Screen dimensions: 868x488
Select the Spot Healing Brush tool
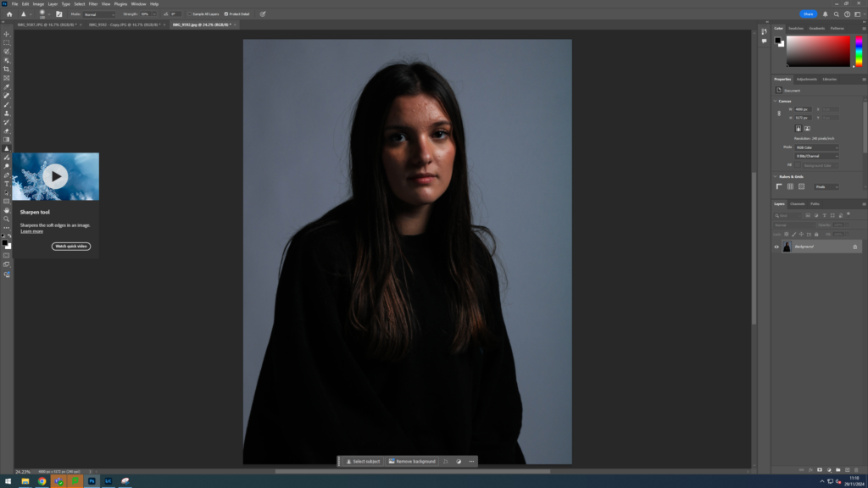click(7, 96)
